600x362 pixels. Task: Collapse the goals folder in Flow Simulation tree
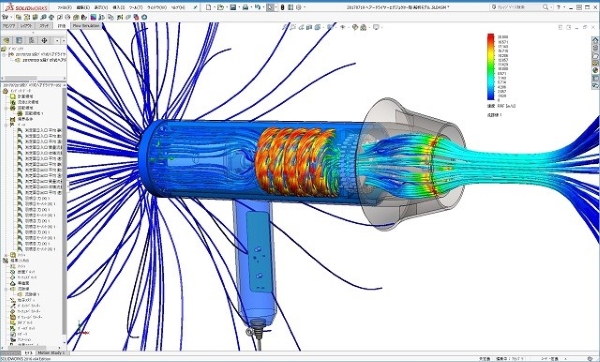[7, 125]
